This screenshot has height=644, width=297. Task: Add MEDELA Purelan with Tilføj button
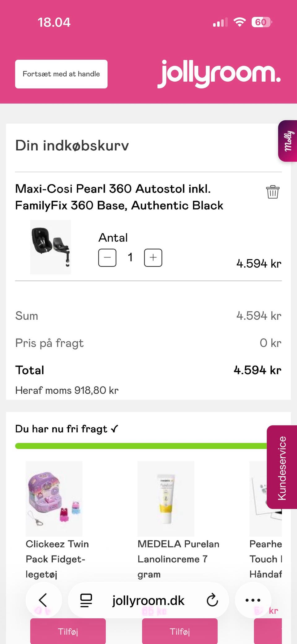pyautogui.click(x=180, y=631)
